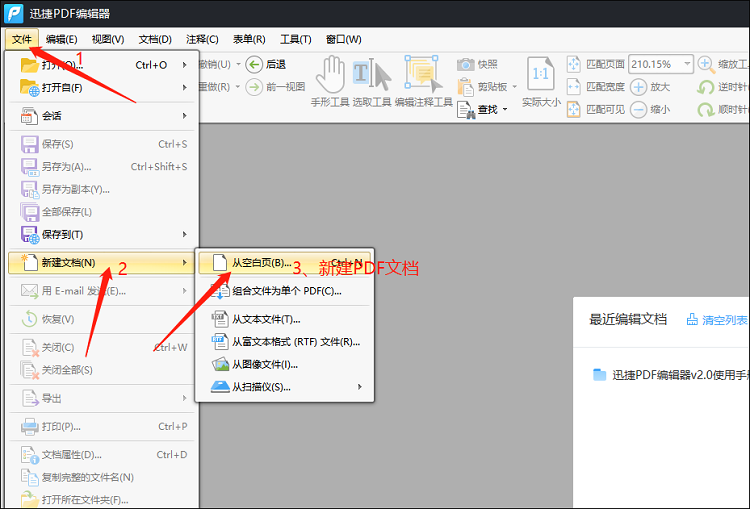
Task: Click 关闭全部(S) menu entry
Action: 102,370
